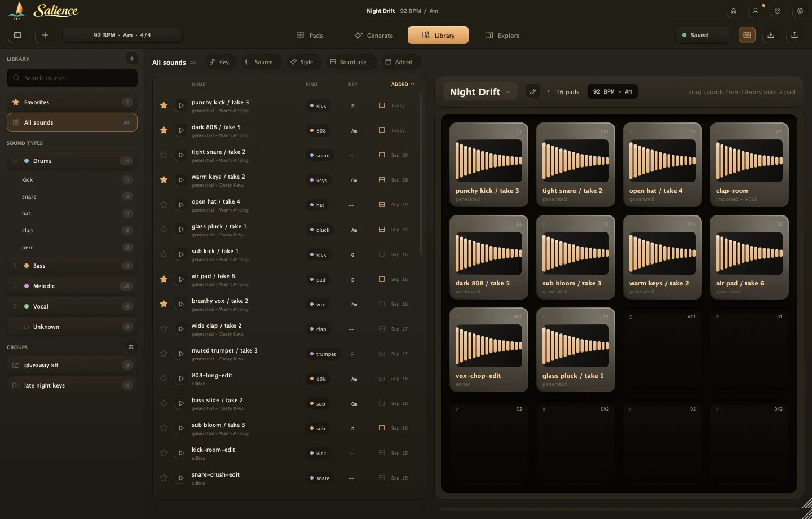Click the Search sounds field
812x519 pixels.
pyautogui.click(x=72, y=78)
